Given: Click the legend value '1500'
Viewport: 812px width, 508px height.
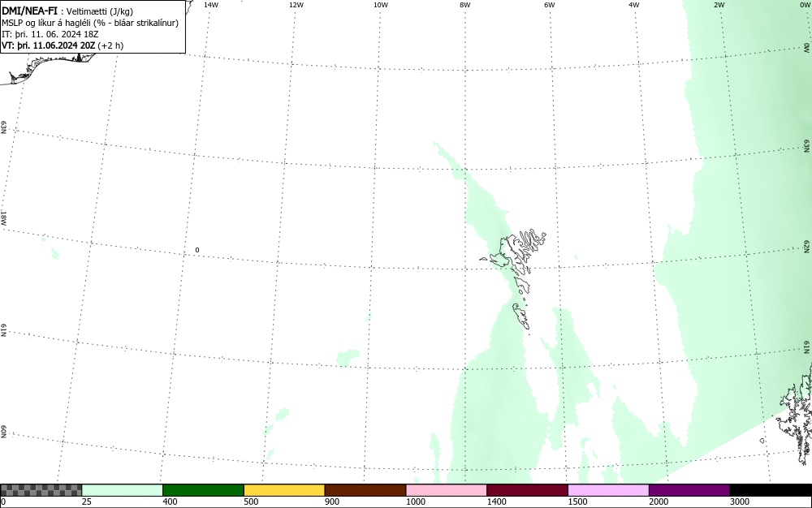Looking at the screenshot, I should point(577,502).
